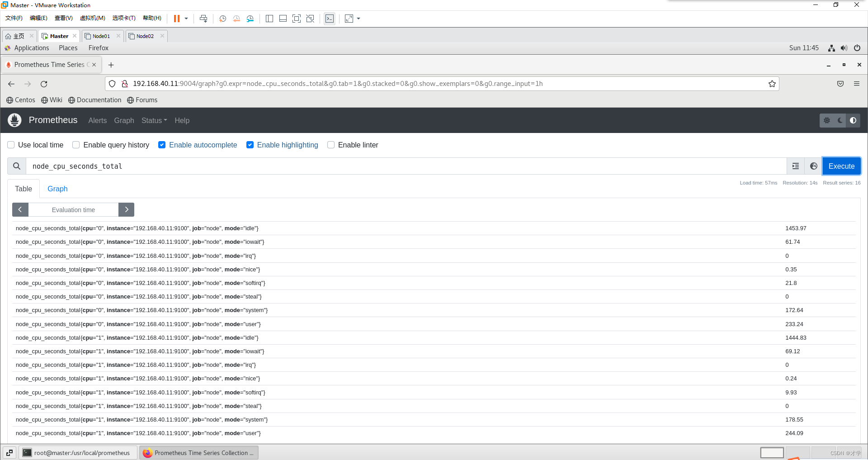Click the network status icon in GNOME panel
Screen dimensions: 868x460
coord(831,48)
